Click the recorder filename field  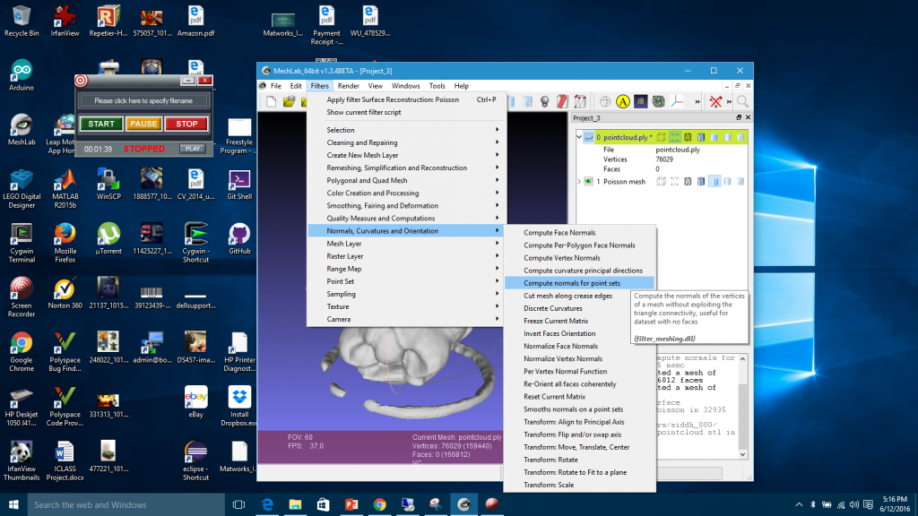click(x=143, y=101)
